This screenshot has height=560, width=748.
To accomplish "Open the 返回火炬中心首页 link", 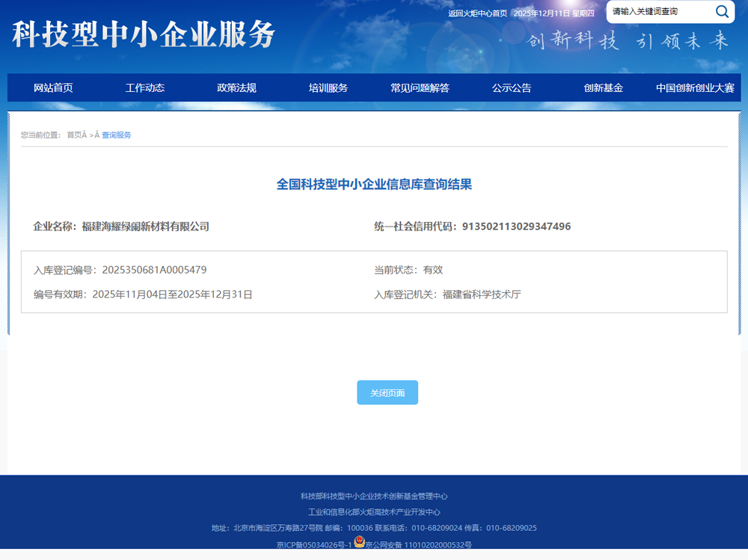I will pos(477,13).
